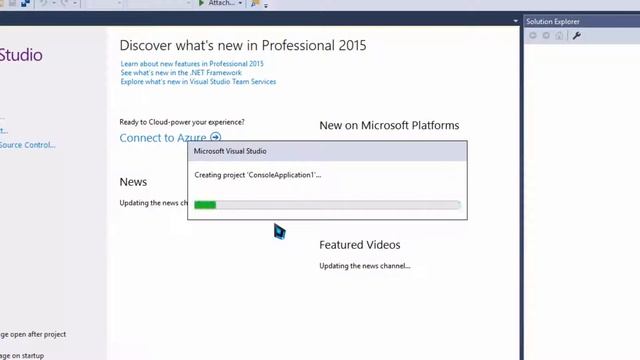Click the News section heading
Screen dimensions: 640x360
pyautogui.click(x=133, y=182)
